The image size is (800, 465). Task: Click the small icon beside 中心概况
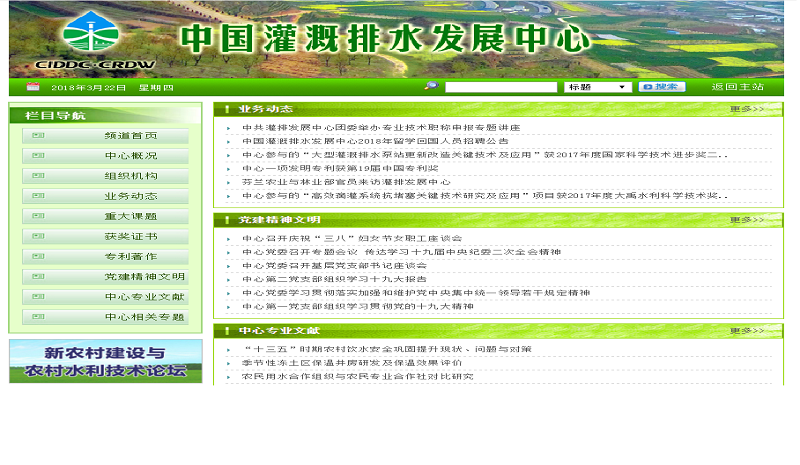coord(38,156)
